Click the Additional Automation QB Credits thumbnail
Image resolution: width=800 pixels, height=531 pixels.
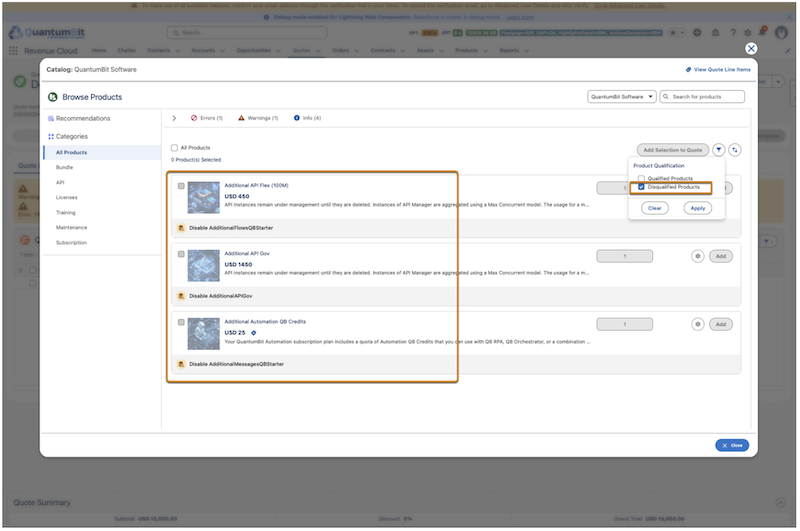coord(204,334)
